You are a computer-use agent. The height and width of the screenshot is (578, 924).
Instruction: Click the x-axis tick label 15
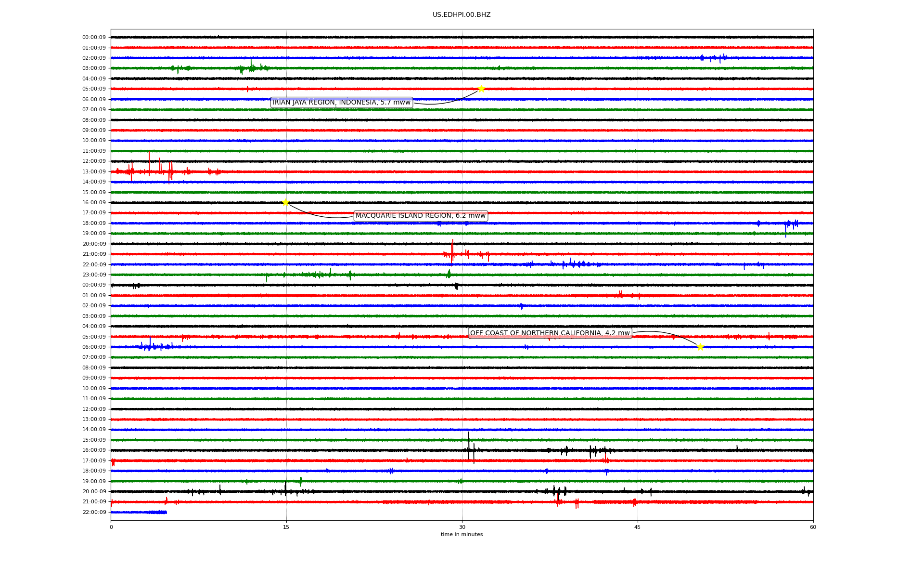[x=286, y=527]
